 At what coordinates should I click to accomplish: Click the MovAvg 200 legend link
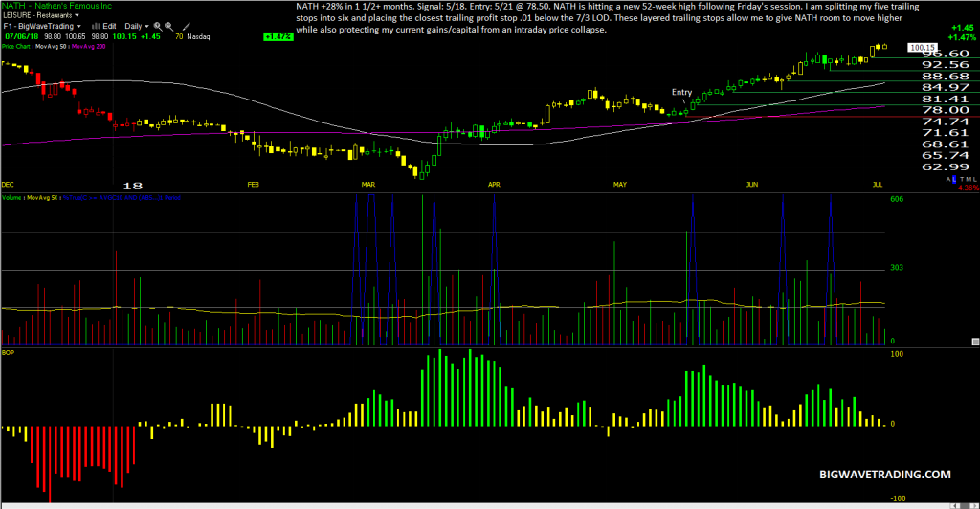(x=89, y=46)
